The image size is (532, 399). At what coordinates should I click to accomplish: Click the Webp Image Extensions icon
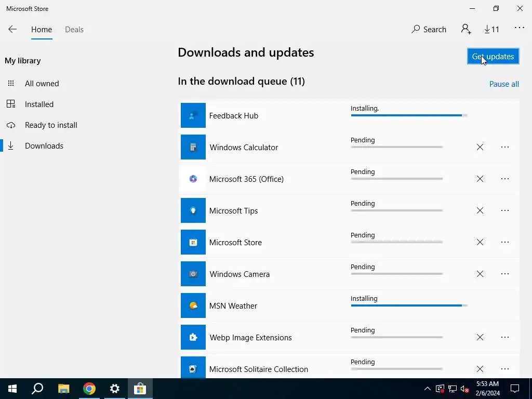[x=193, y=337]
